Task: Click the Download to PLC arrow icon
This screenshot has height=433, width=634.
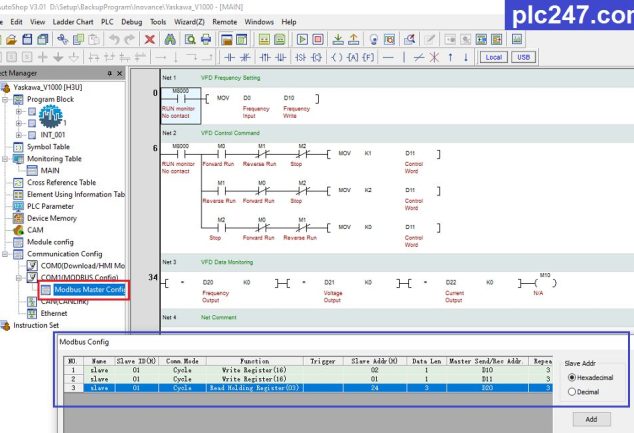Action: click(x=338, y=39)
